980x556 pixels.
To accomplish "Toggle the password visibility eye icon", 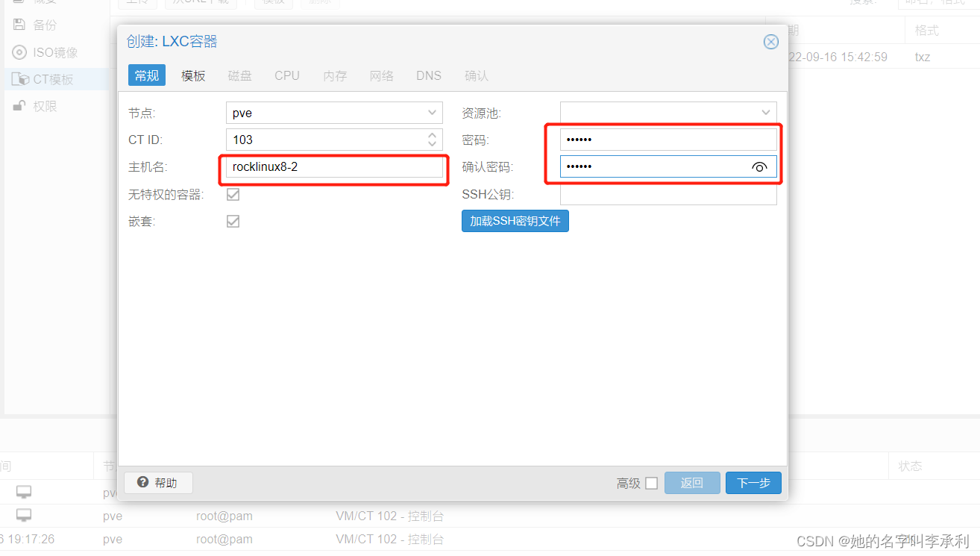I will [x=759, y=166].
